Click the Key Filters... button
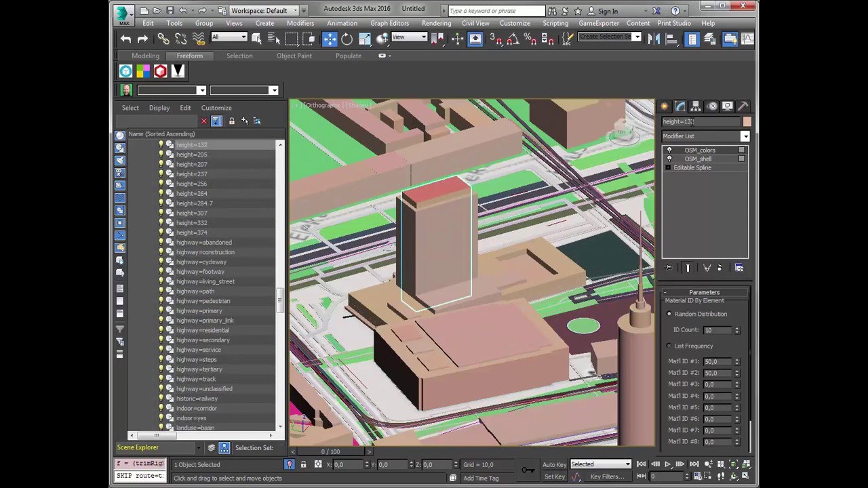 [606, 476]
